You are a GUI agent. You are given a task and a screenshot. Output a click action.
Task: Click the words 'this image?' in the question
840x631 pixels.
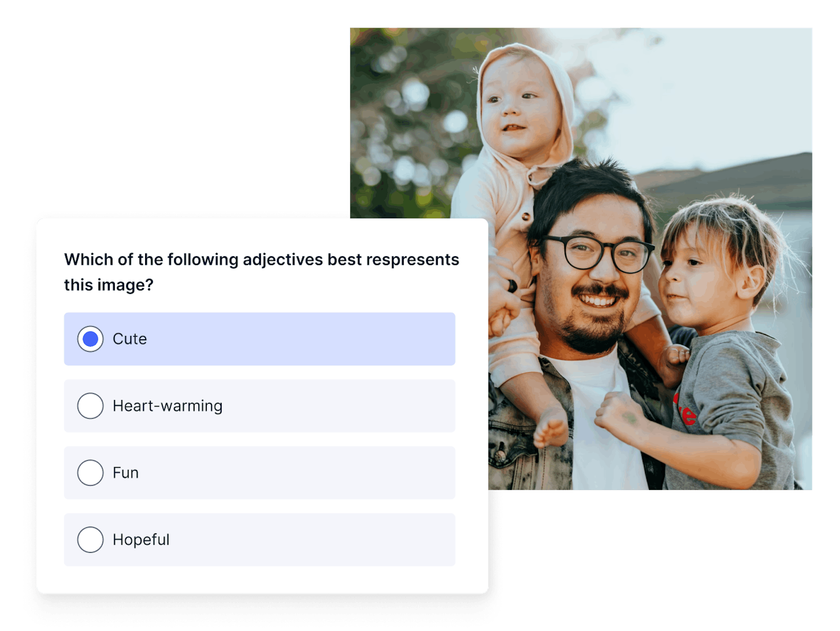[x=109, y=285]
